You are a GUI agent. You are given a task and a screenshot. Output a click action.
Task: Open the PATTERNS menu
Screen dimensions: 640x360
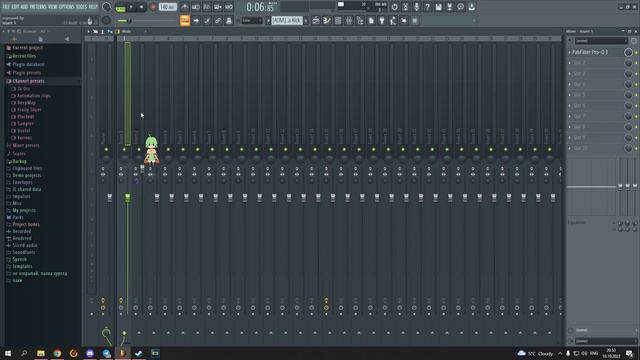(38, 7)
